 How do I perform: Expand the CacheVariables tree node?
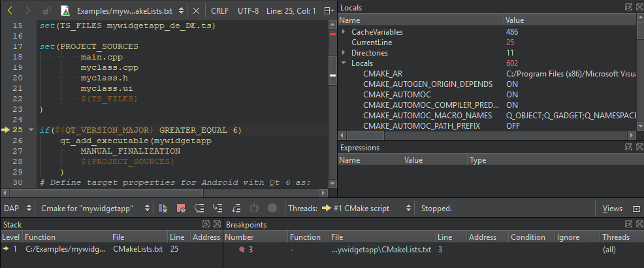[x=344, y=31]
